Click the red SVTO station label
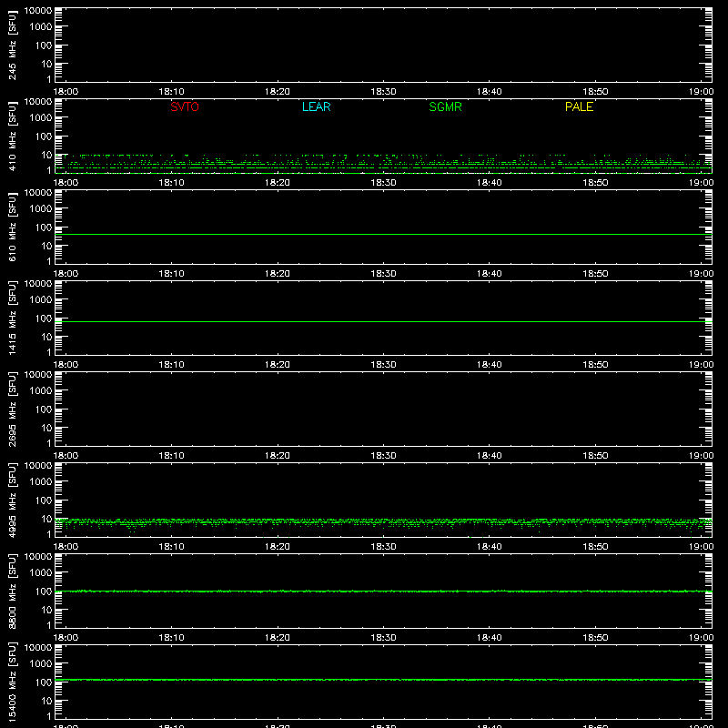Image resolution: width=728 pixels, height=728 pixels. pos(185,106)
